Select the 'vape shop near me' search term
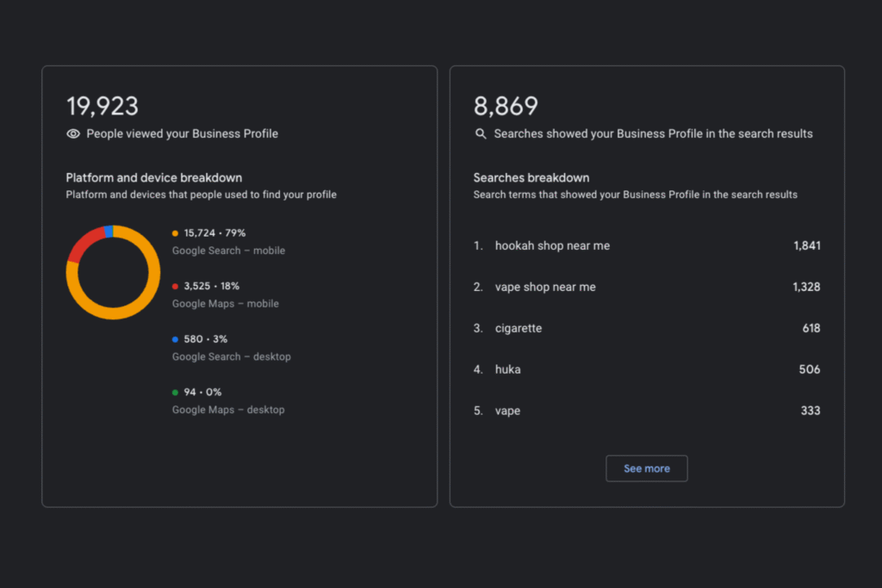Image resolution: width=882 pixels, height=588 pixels. coord(545,288)
